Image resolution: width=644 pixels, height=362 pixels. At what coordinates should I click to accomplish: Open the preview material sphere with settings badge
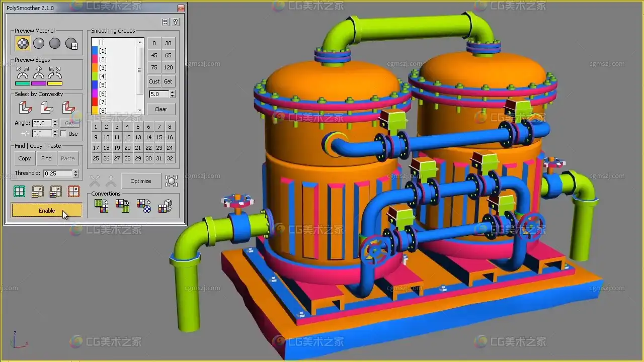click(x=71, y=44)
